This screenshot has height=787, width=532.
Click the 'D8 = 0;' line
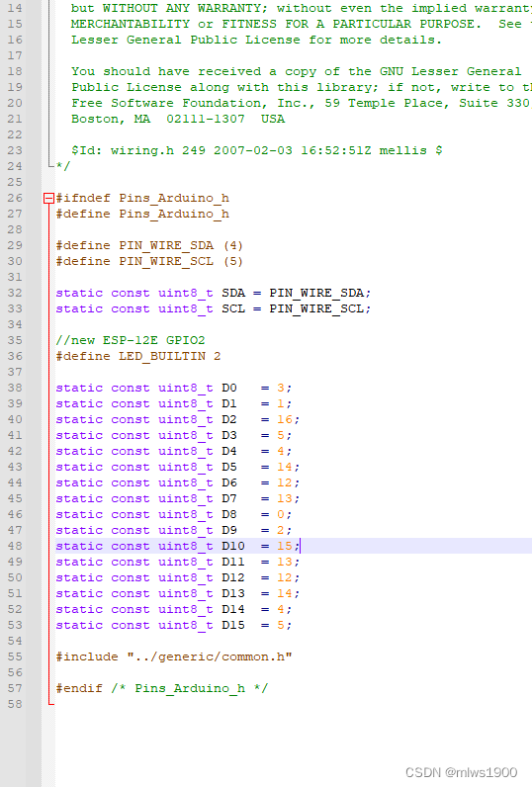(x=174, y=514)
